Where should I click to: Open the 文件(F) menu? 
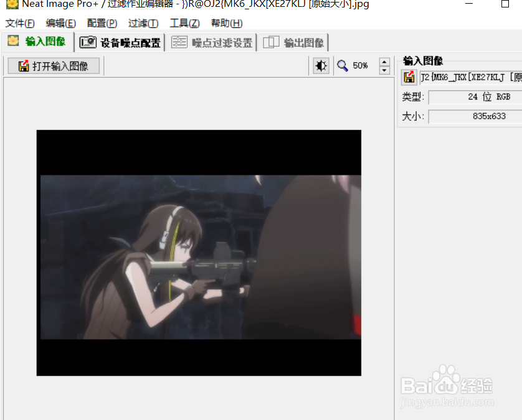coord(20,23)
